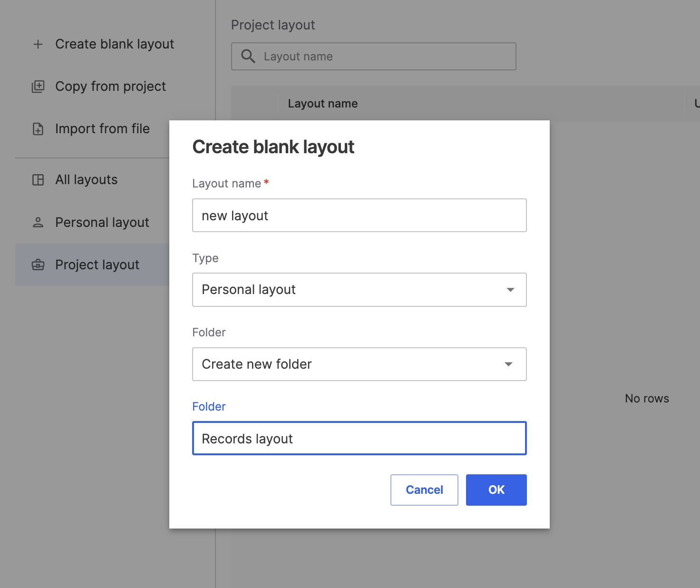Click the Import from file document icon
This screenshot has width=700, height=588.
38,129
